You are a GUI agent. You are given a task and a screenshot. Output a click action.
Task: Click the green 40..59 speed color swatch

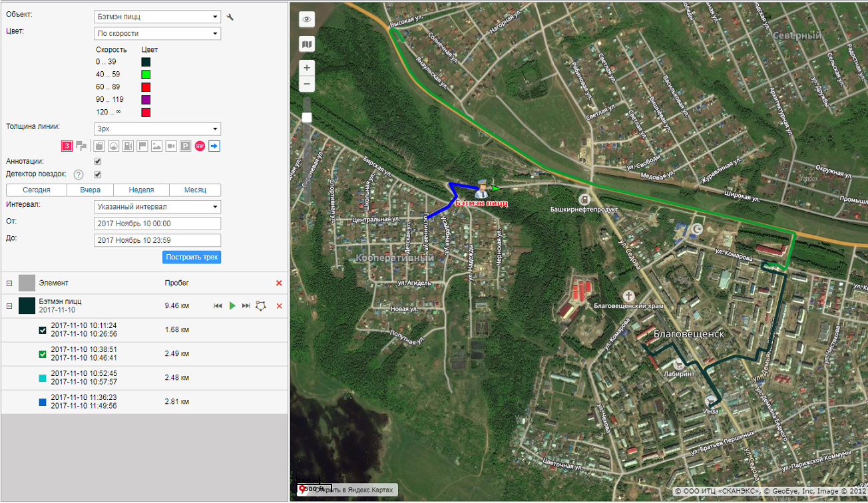click(x=146, y=75)
